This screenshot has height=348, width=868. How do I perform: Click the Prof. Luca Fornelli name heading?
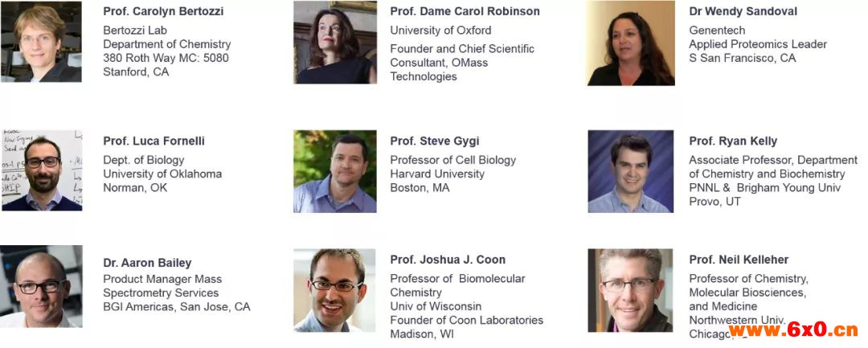(154, 141)
